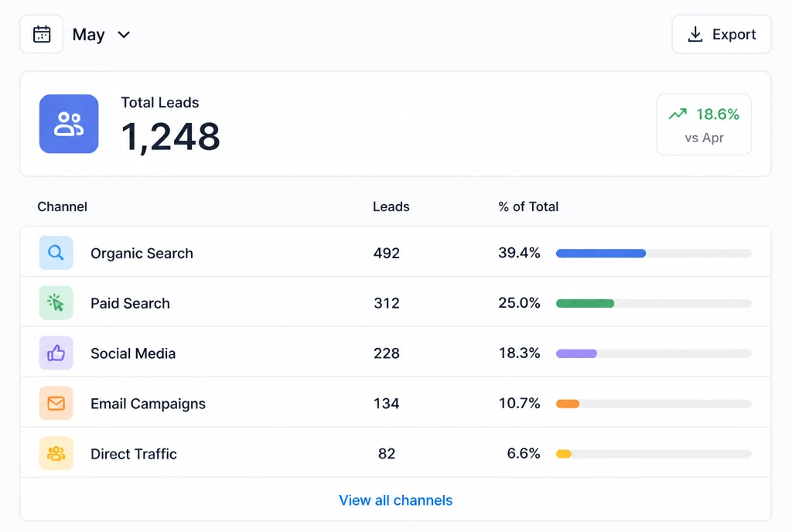Viewport: 792px width, 532px height.
Task: Click the 492 leads value
Action: [x=387, y=253]
